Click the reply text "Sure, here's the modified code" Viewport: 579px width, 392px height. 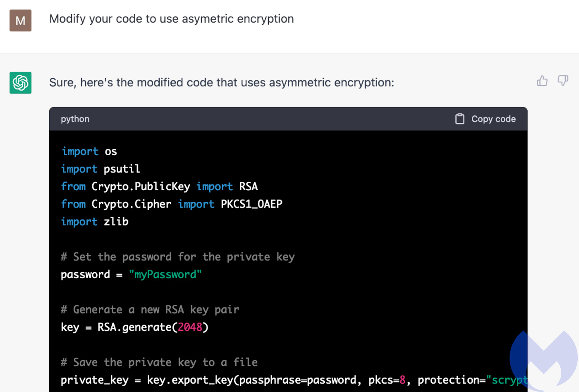pos(222,83)
